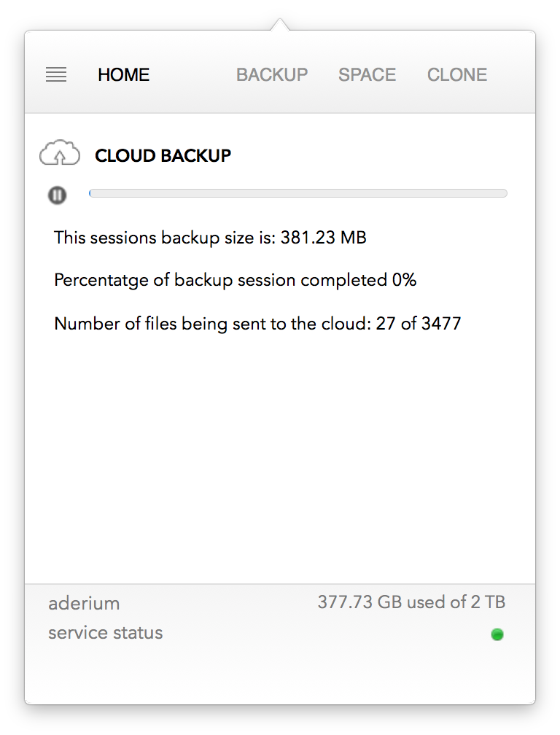Open the hamburger menu icon
This screenshot has height=735, width=560.
point(56,74)
